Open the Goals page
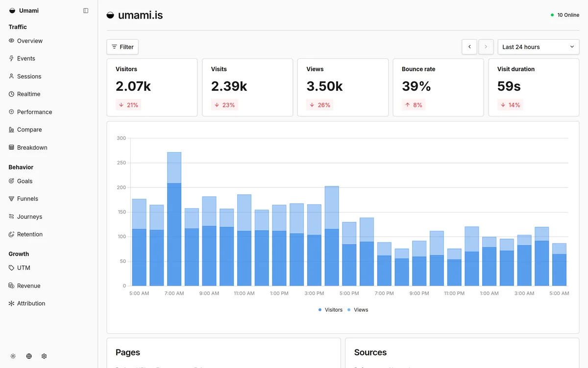Screen dimensions: 588x368 [24, 181]
